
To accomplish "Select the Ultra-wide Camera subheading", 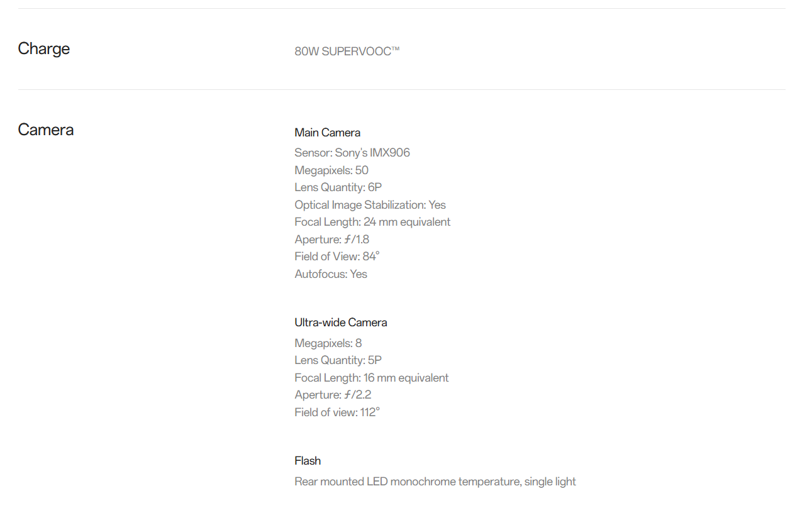I will (x=340, y=323).
